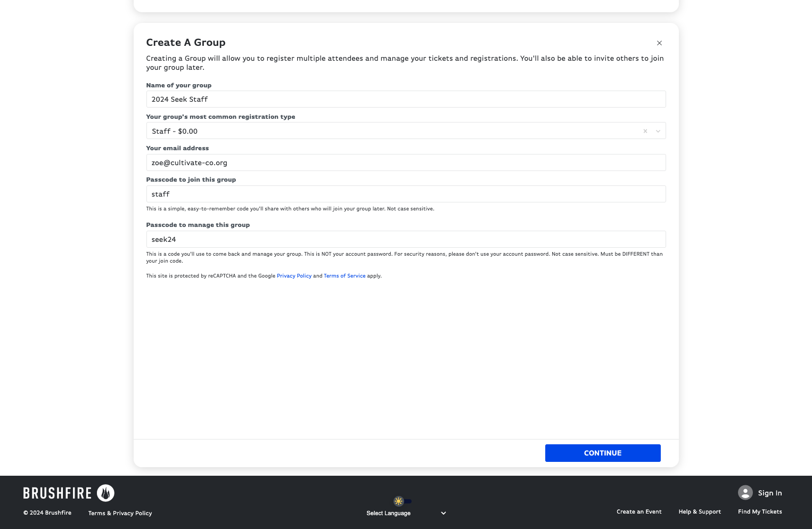This screenshot has width=812, height=529.
Task: Click the join passcode field
Action: 406,194
